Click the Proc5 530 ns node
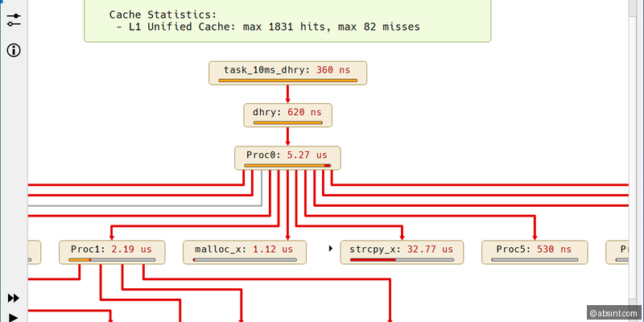644x322 pixels. click(534, 250)
